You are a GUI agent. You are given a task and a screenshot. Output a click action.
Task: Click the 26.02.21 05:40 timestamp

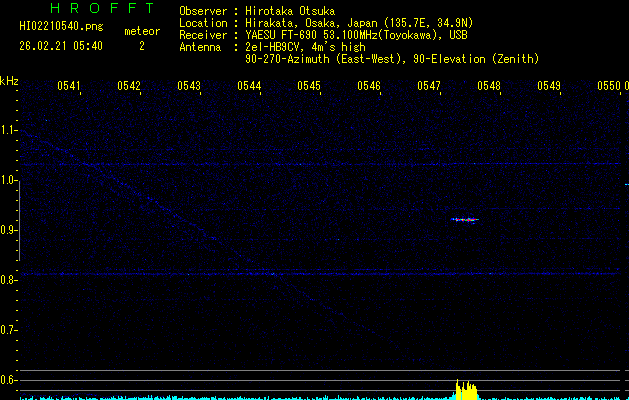tap(61, 46)
